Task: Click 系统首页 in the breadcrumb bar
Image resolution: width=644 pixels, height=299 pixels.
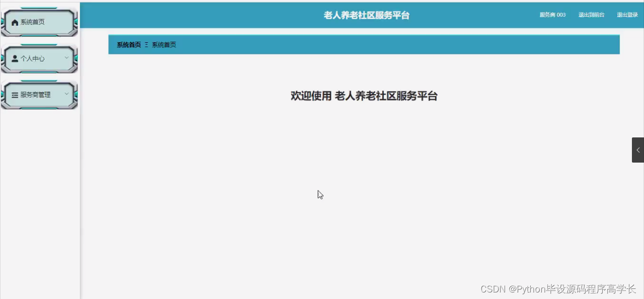Action: pyautogui.click(x=128, y=45)
